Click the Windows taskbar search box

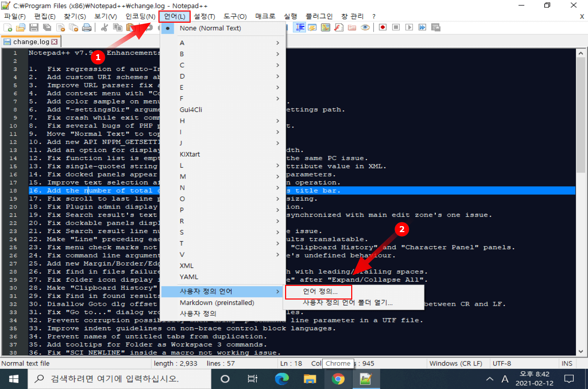119,379
